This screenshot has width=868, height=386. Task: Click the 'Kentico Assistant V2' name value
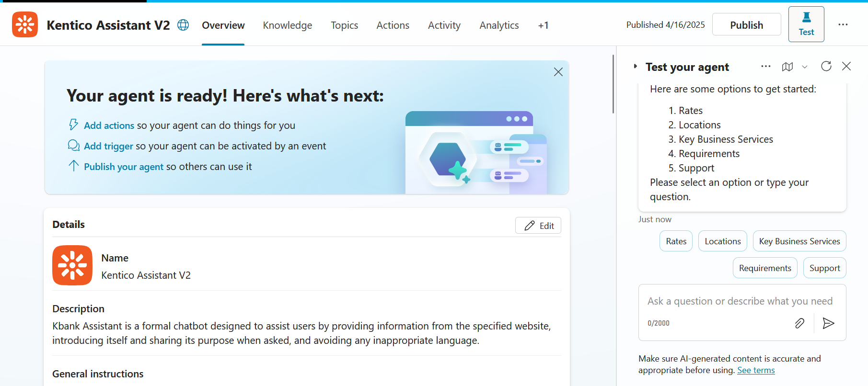(146, 275)
